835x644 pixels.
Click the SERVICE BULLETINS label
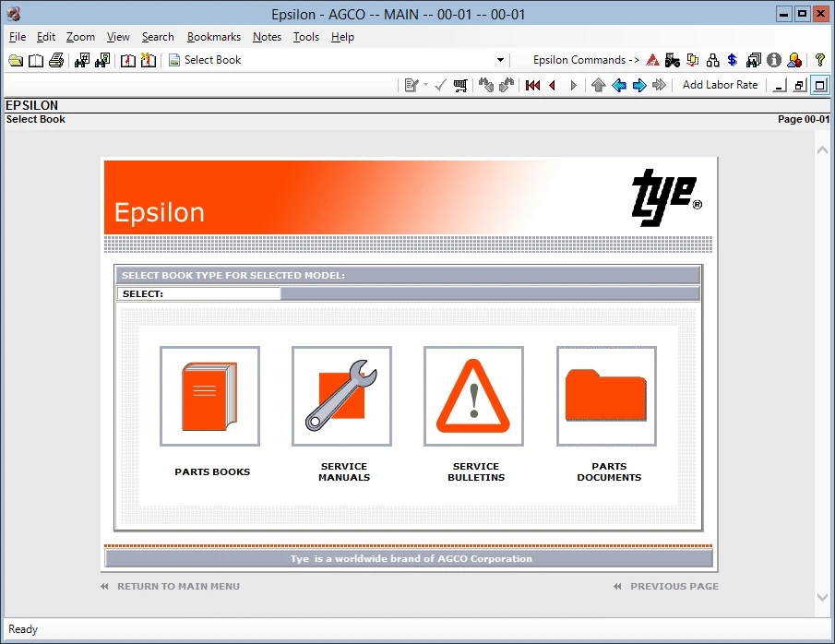pyautogui.click(x=476, y=472)
